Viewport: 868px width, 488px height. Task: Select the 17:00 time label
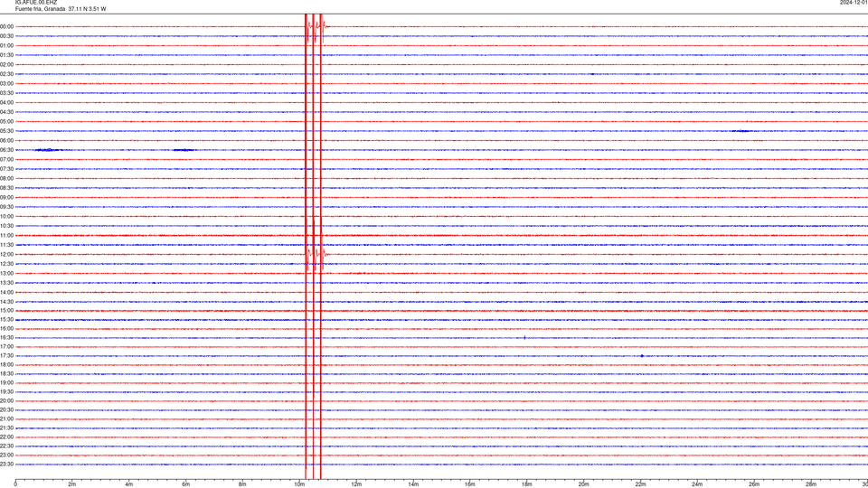click(6, 347)
